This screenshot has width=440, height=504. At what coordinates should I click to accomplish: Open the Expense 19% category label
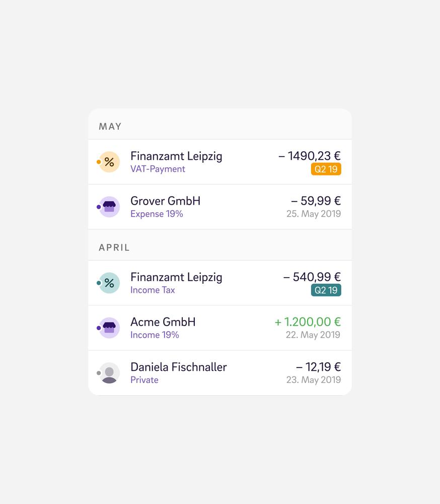point(157,214)
